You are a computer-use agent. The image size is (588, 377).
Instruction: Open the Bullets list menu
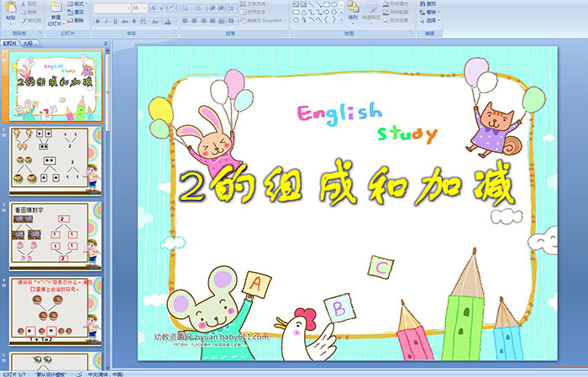click(186, 8)
